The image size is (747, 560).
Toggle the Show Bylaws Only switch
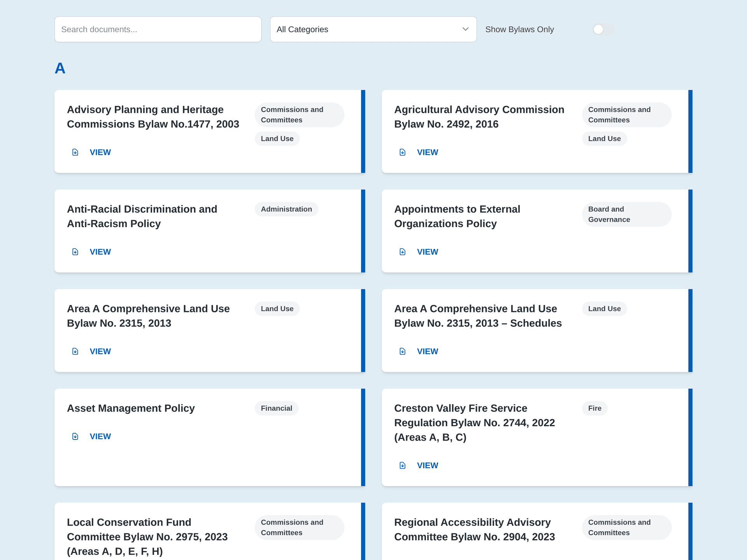tap(603, 29)
